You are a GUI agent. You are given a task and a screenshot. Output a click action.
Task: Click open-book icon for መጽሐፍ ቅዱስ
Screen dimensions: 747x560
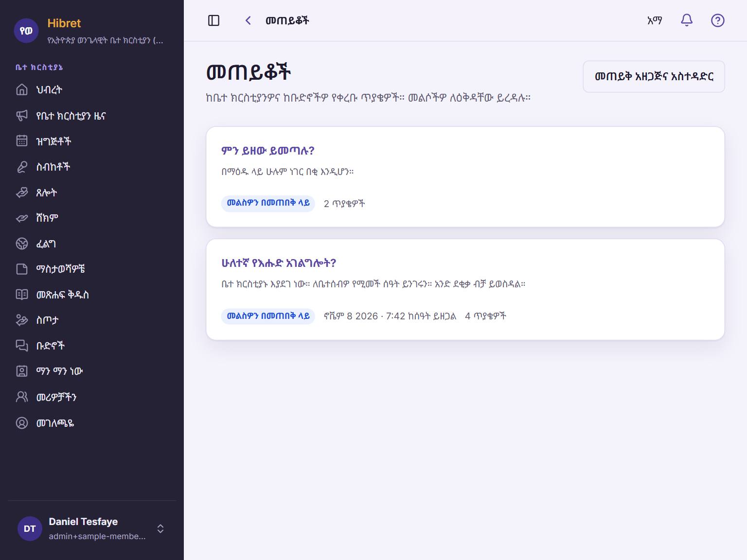[x=22, y=295]
